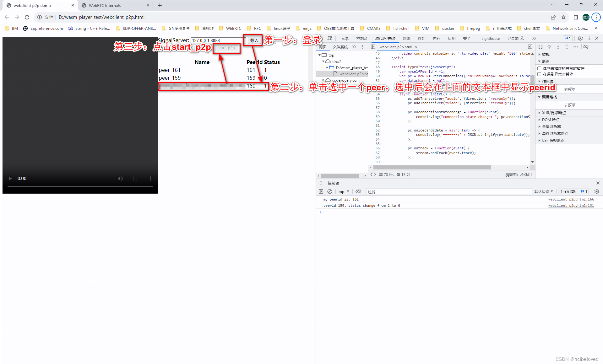Toggle the live expression eye icon
This screenshot has width=603, height=364.
point(358,191)
